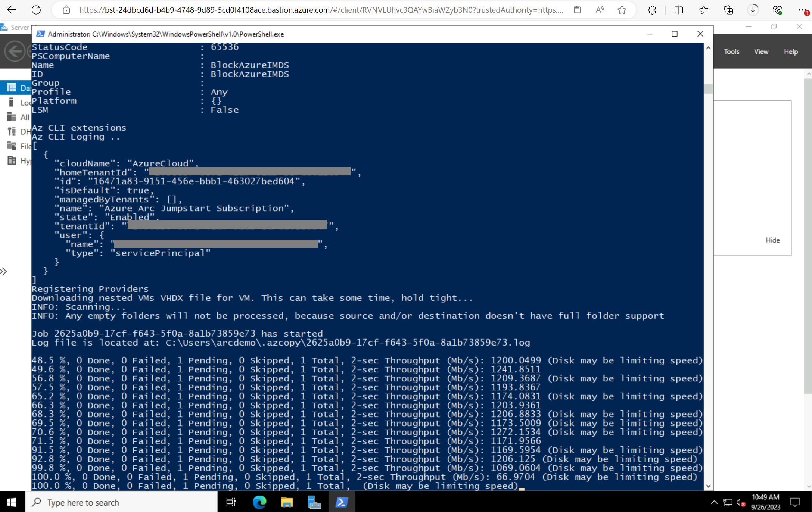Open File Explorer from taskbar
The width and height of the screenshot is (812, 512).
pyautogui.click(x=287, y=502)
